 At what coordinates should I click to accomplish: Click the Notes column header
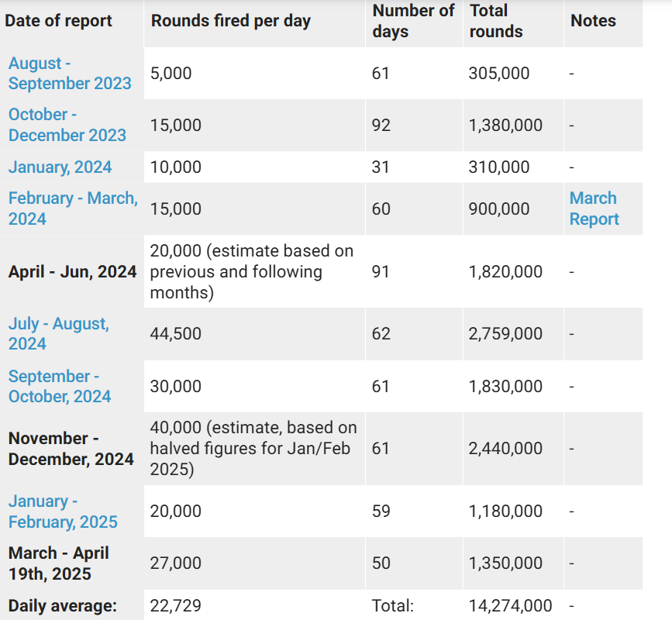tap(593, 21)
